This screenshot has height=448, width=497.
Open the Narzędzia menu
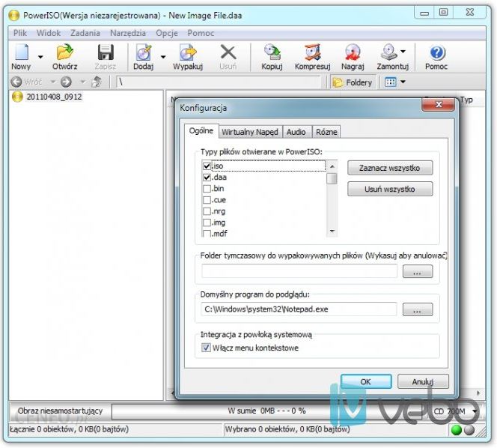coord(128,33)
